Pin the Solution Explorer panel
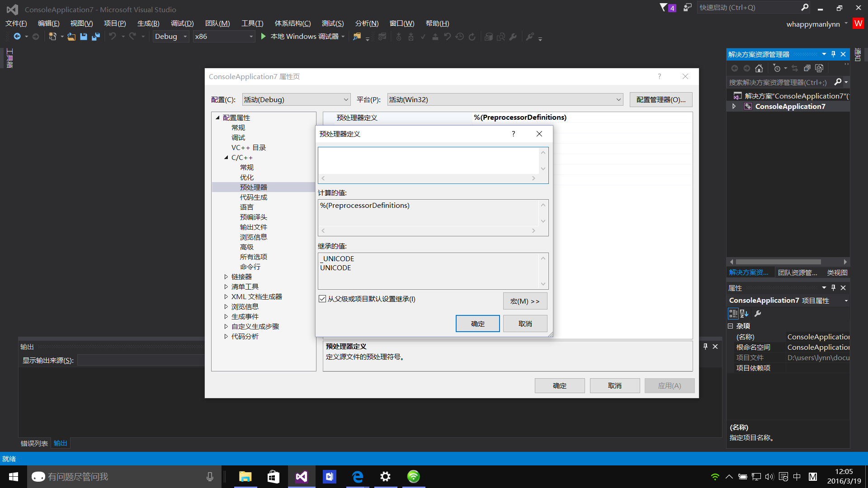Image resolution: width=868 pixels, height=488 pixels. click(x=834, y=54)
